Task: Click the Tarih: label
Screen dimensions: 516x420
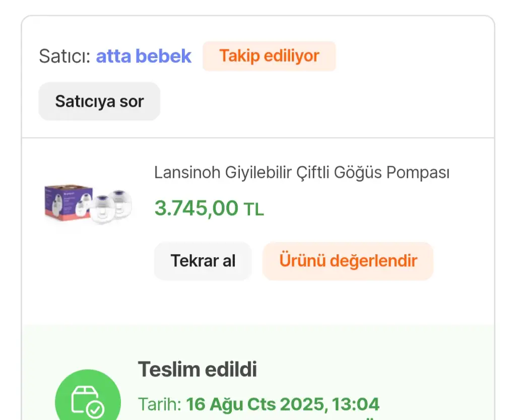Action: [x=159, y=404]
